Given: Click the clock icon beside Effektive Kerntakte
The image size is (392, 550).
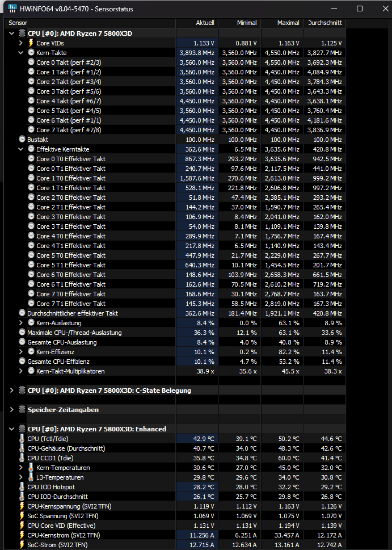Looking at the screenshot, I should coord(31,149).
